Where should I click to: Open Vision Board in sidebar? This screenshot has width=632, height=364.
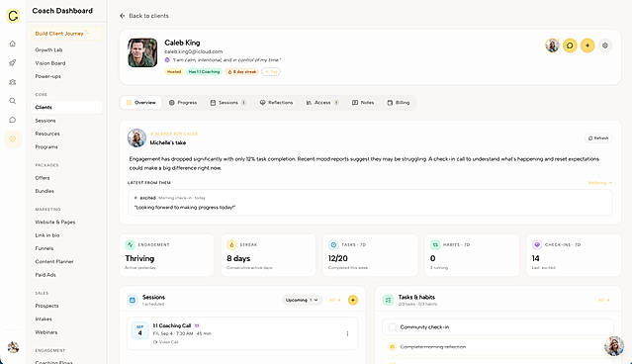[x=50, y=63]
